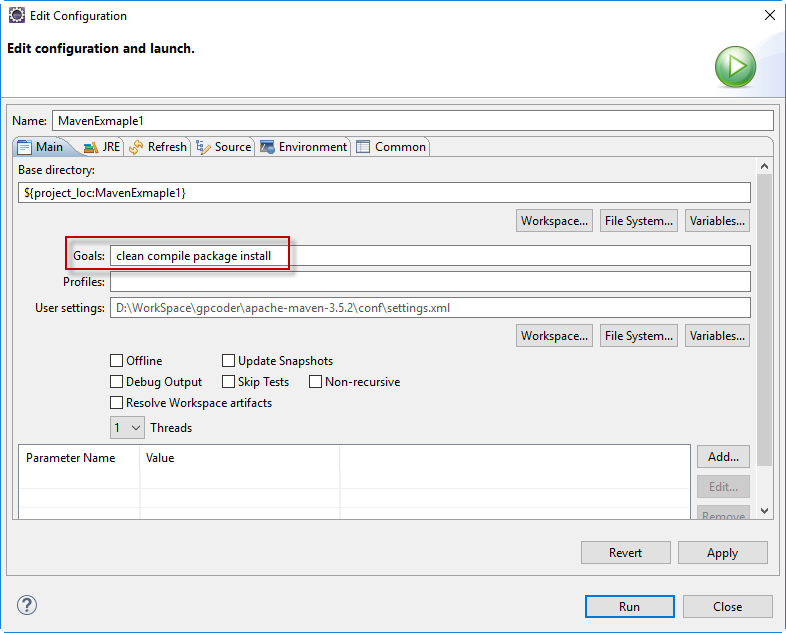
Task: Click File System button under Base directory
Action: tap(639, 221)
